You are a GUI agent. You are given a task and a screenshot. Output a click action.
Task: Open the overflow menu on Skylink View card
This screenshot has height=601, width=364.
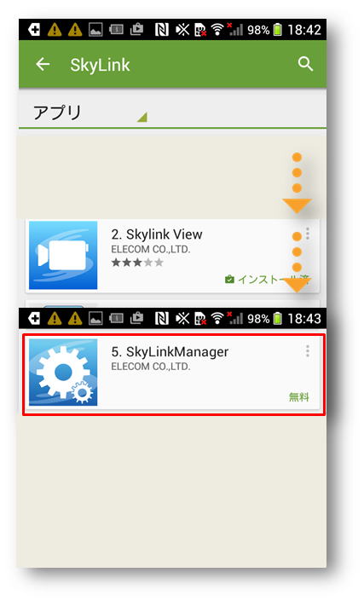coord(308,234)
